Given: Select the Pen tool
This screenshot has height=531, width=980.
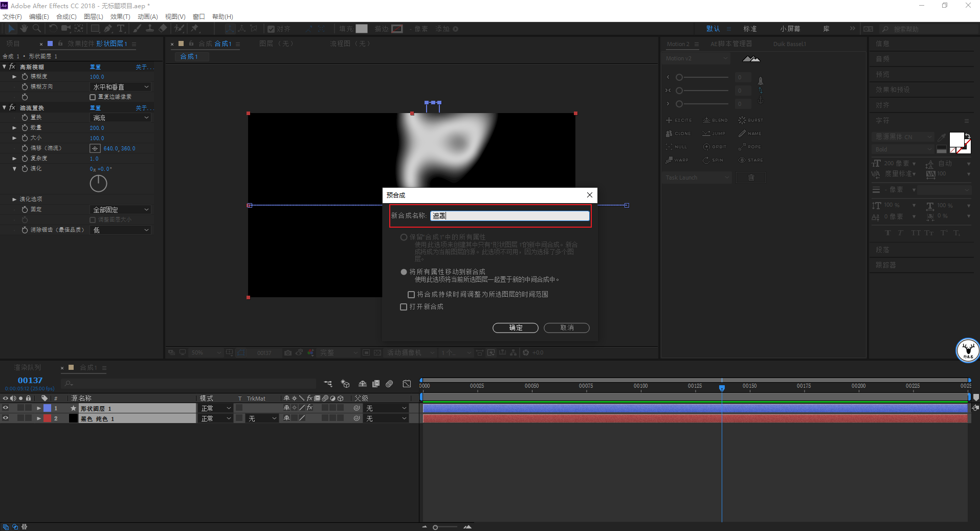Looking at the screenshot, I should tap(108, 29).
